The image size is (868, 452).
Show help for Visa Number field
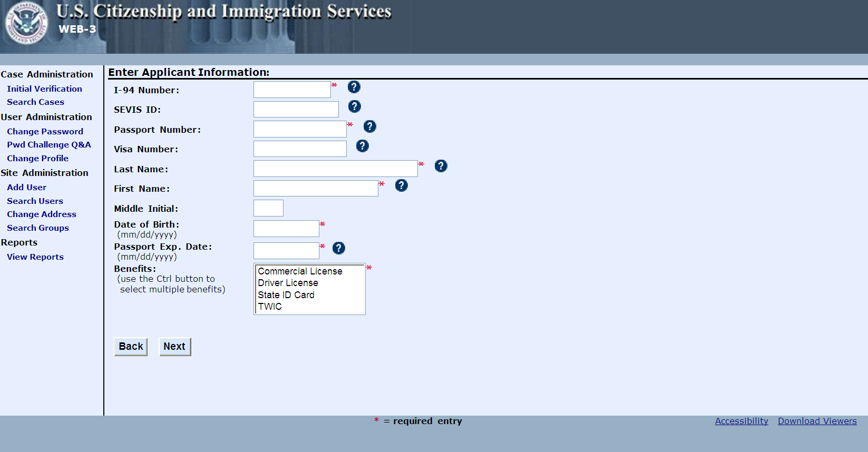pos(363,146)
